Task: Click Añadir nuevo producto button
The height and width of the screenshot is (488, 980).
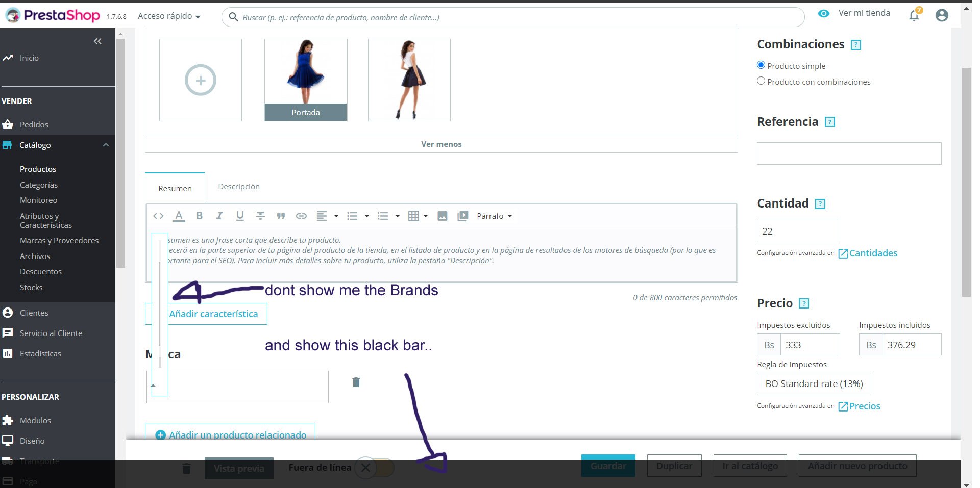Action: (x=857, y=466)
